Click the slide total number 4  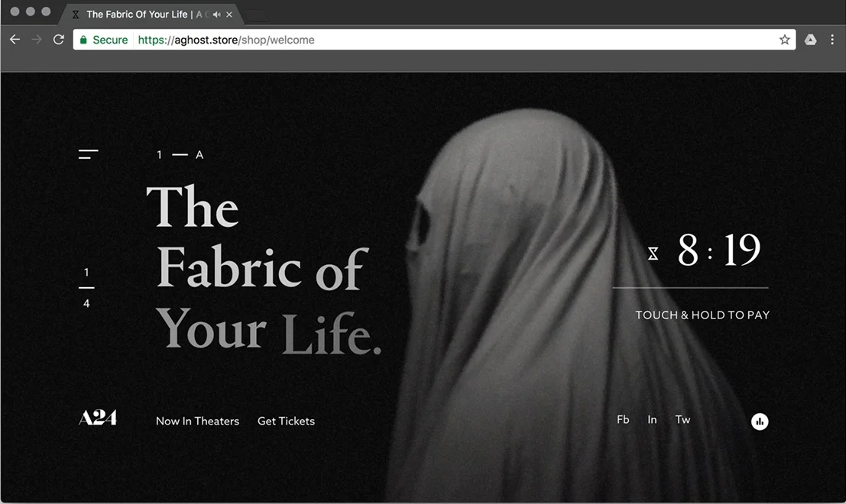[86, 303]
